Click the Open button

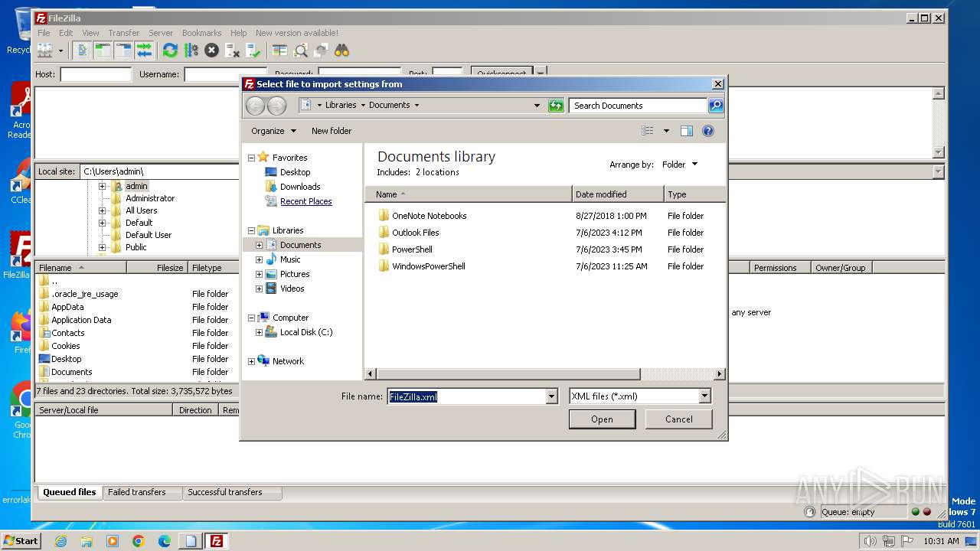(602, 419)
